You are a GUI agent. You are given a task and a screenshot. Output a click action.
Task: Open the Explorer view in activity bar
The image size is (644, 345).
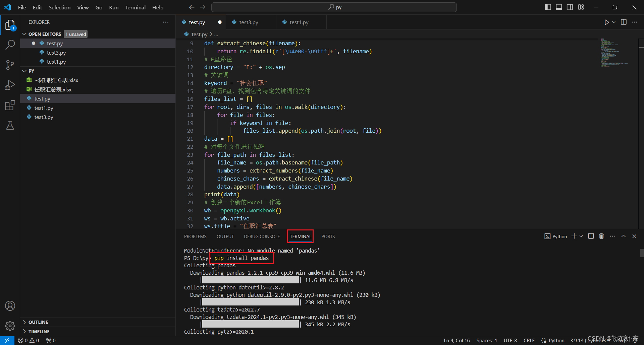click(10, 25)
